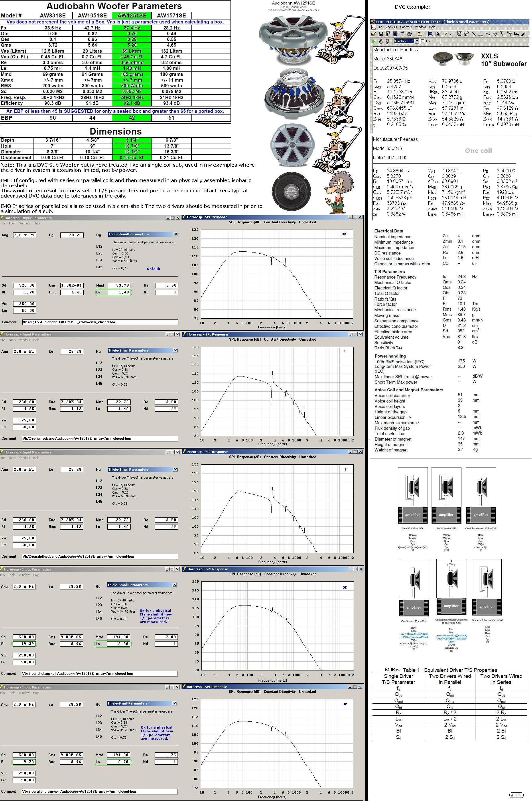Click the sine wave icon in CLIO
Screen dimensions: 532x801
(x=488, y=34)
